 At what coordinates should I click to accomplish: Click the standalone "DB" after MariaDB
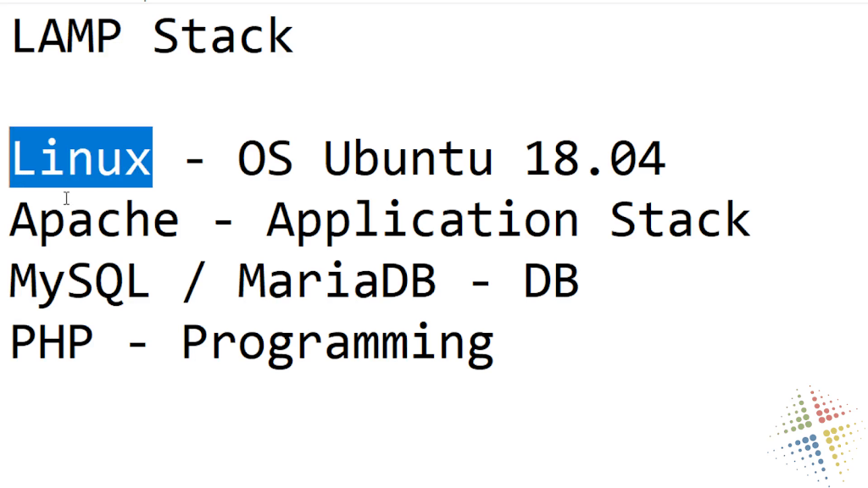(551, 281)
